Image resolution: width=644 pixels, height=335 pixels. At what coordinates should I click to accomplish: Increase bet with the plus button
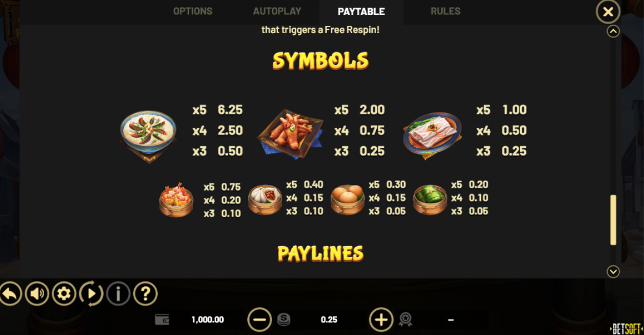click(x=381, y=320)
